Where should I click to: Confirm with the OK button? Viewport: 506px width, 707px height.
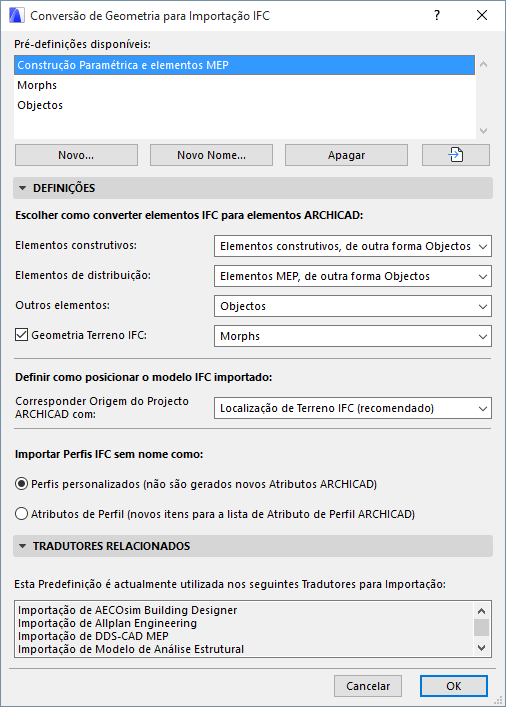(454, 686)
